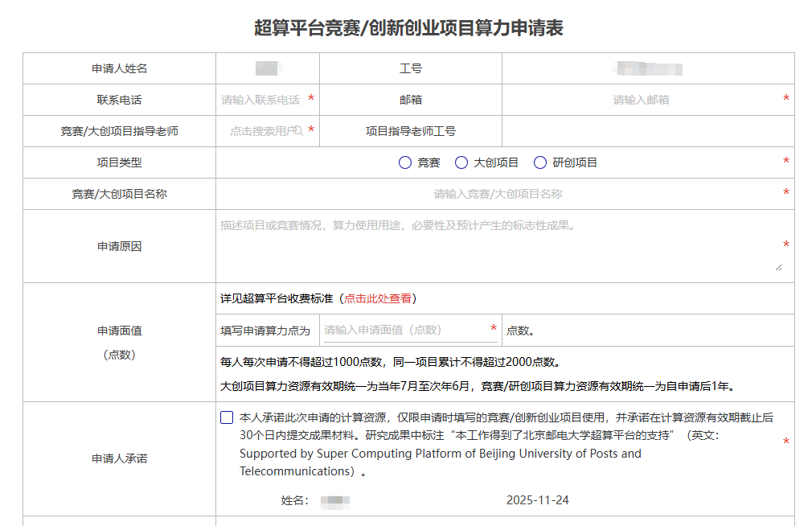Image resolution: width=812 pixels, height=526 pixels.
Task: Click the date 2025-11-24 in the commitment
Action: [x=537, y=500]
